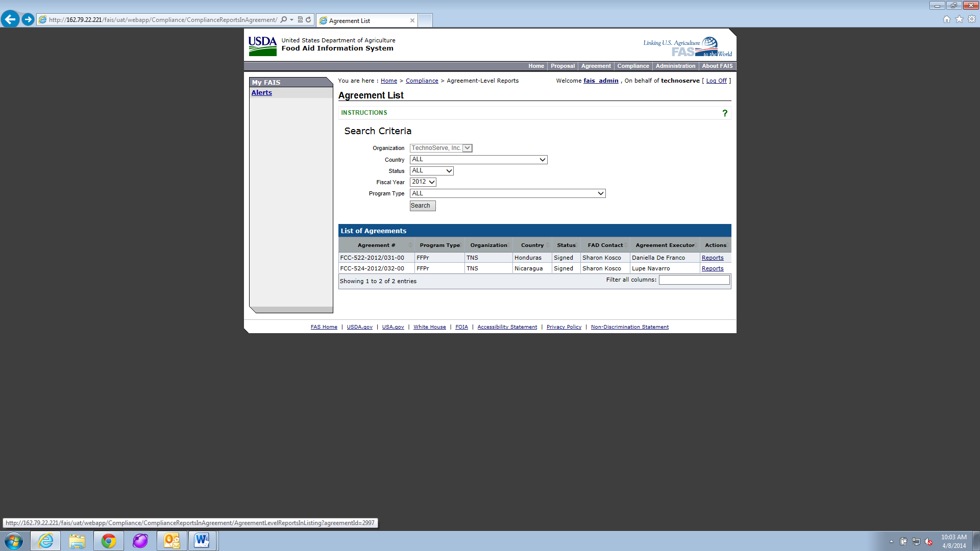The height and width of the screenshot is (551, 980).
Task: Click the USDA logo
Action: pyautogui.click(x=262, y=46)
